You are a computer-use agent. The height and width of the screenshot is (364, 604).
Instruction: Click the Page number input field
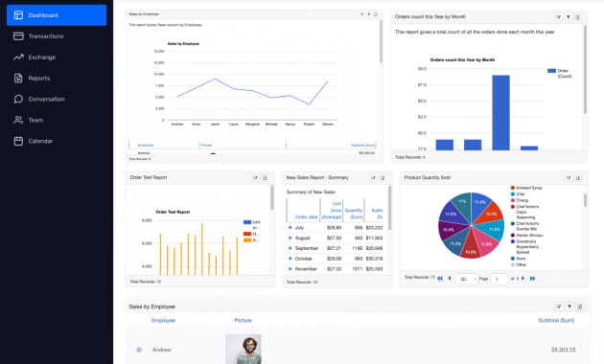tap(499, 279)
